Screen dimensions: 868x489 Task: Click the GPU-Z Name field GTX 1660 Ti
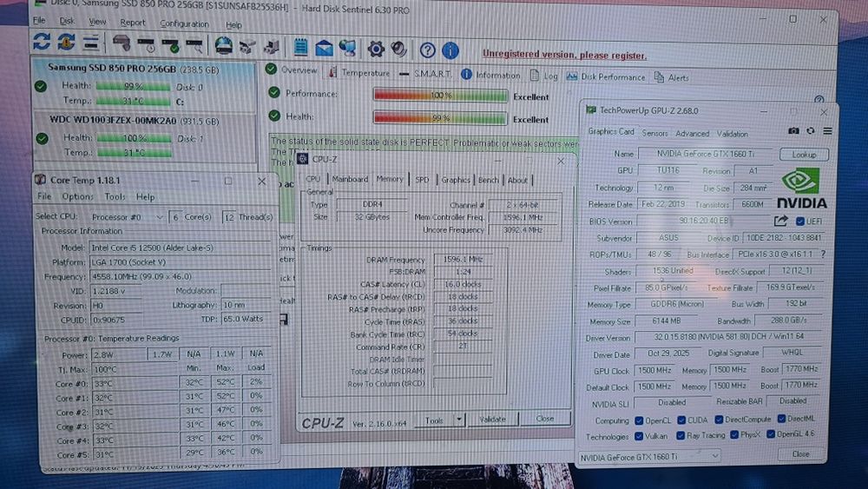click(705, 154)
